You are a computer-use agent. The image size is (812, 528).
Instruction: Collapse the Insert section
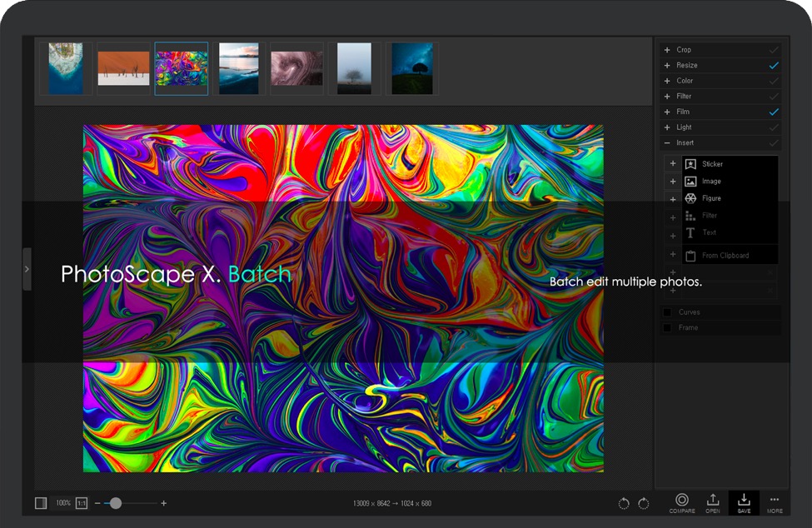[x=667, y=143]
